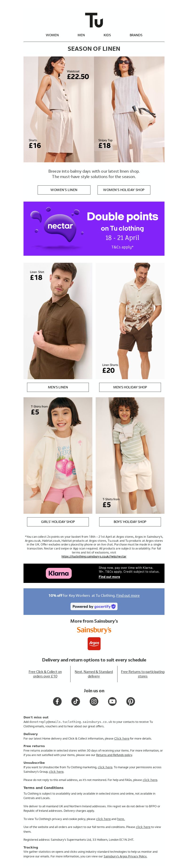Open the Tu logo at top

(x=94, y=20)
